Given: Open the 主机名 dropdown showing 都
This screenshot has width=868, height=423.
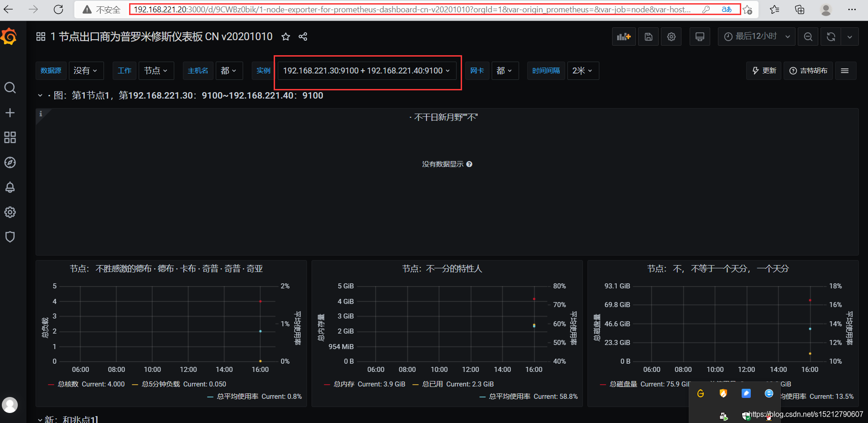Looking at the screenshot, I should (229, 71).
